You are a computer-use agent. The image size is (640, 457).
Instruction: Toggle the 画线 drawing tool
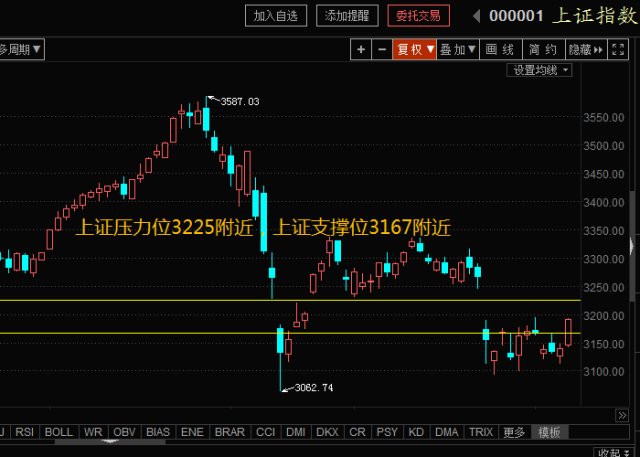click(x=499, y=49)
